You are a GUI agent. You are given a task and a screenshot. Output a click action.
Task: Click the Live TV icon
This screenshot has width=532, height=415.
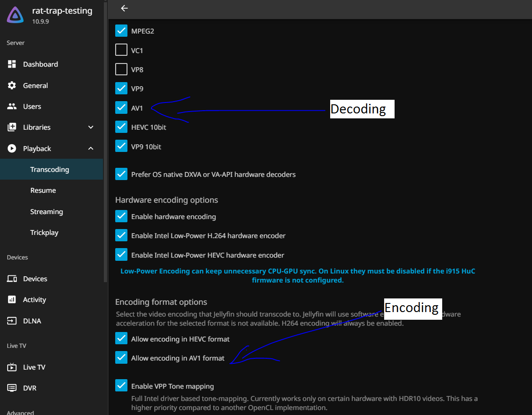pyautogui.click(x=12, y=367)
